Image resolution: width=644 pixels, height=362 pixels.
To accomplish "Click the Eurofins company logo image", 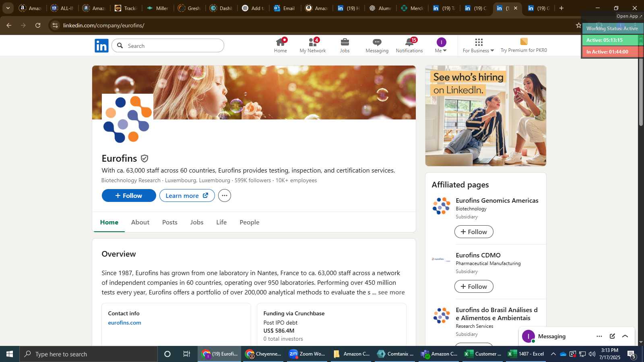I will point(128,119).
